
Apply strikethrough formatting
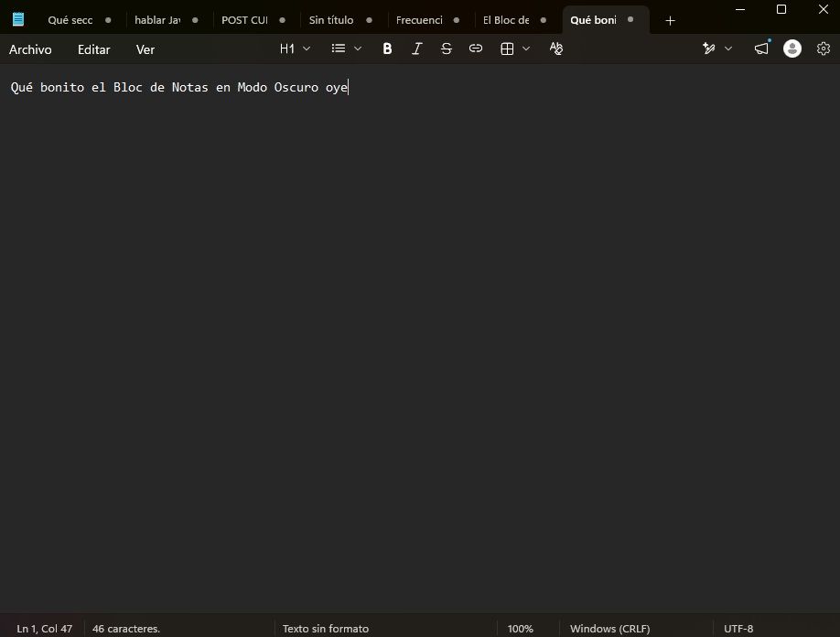[447, 49]
